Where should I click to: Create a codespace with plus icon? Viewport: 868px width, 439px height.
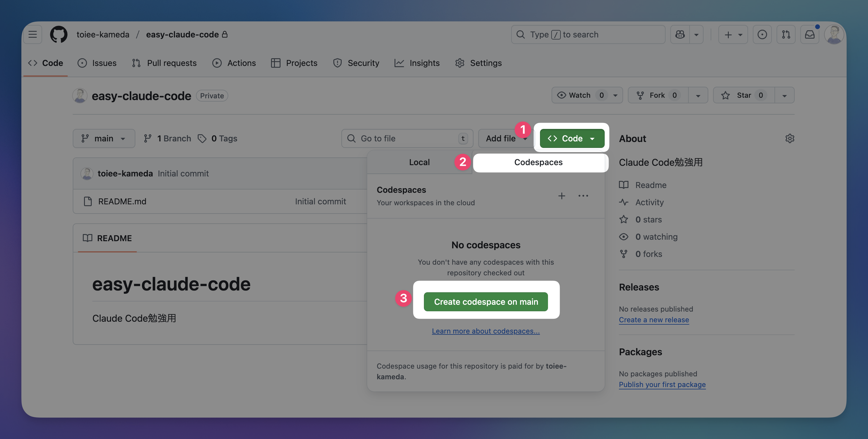pyautogui.click(x=562, y=195)
